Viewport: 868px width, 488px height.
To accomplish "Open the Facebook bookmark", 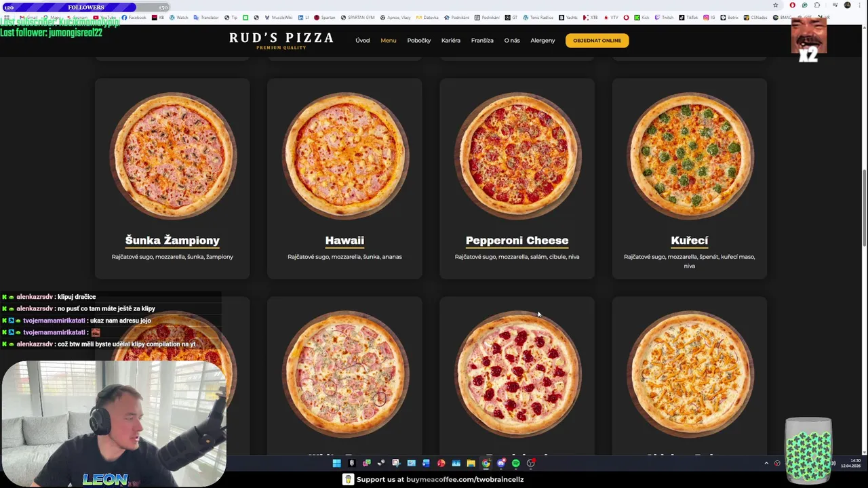I will (134, 18).
